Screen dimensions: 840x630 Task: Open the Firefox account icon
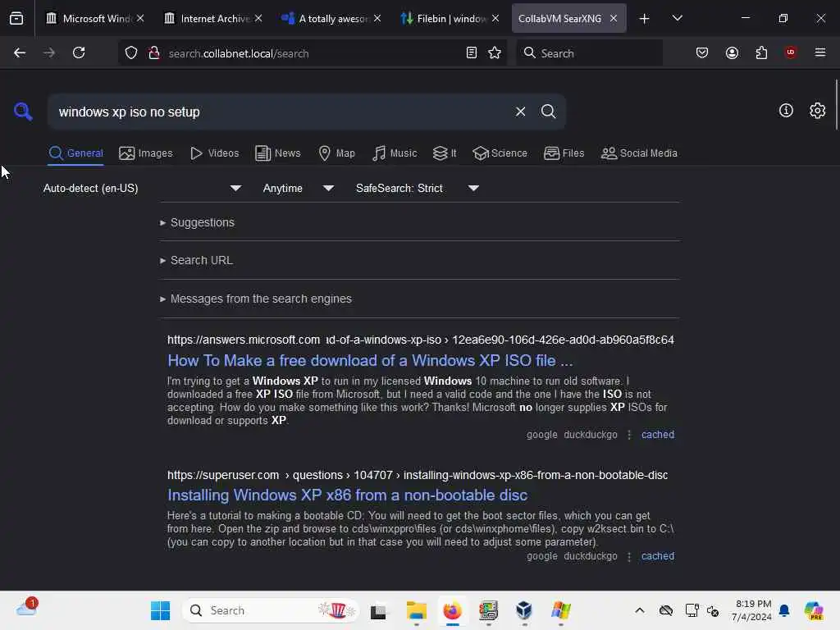(x=732, y=52)
